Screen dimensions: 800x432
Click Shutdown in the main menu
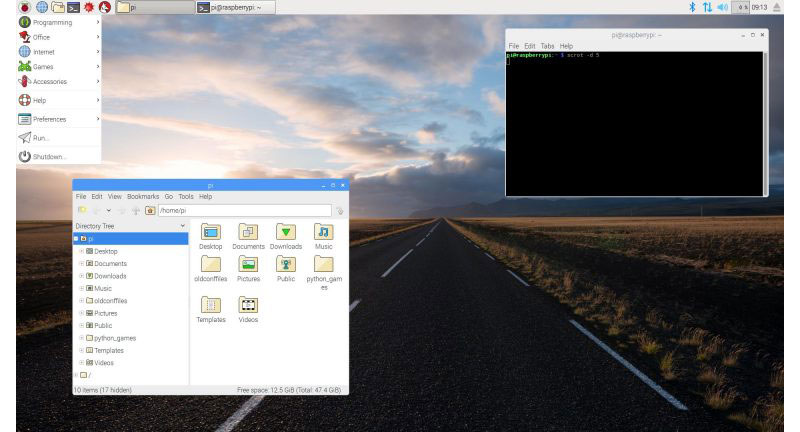(48, 156)
